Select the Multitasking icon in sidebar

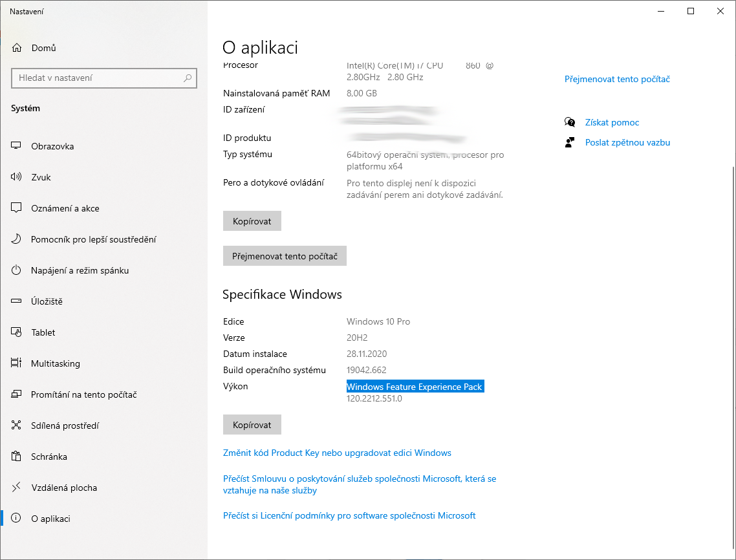tap(17, 363)
